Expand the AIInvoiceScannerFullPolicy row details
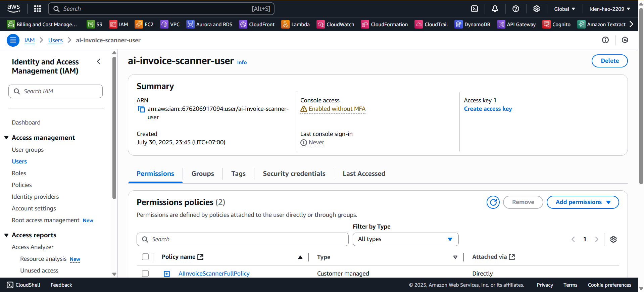 click(167, 274)
